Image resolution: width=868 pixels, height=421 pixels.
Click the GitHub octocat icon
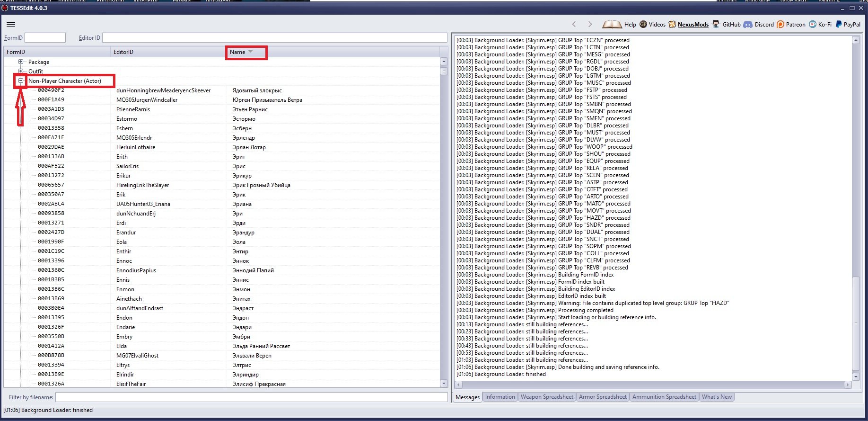716,24
